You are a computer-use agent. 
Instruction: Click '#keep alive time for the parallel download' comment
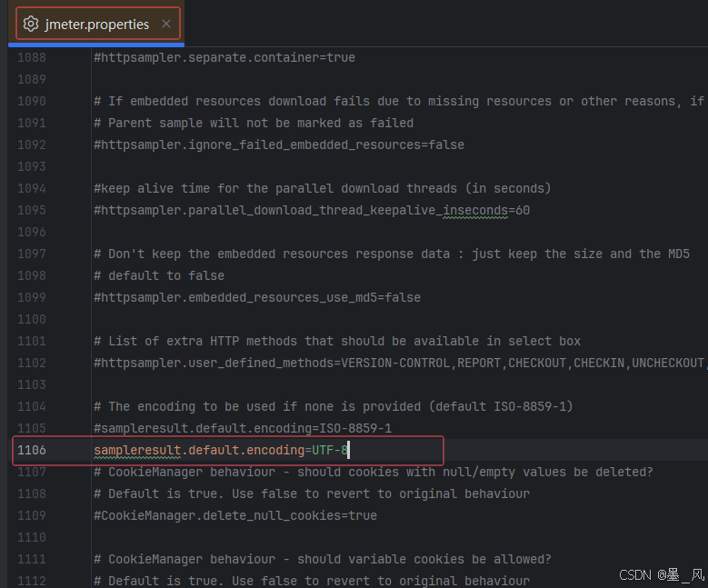pos(323,188)
